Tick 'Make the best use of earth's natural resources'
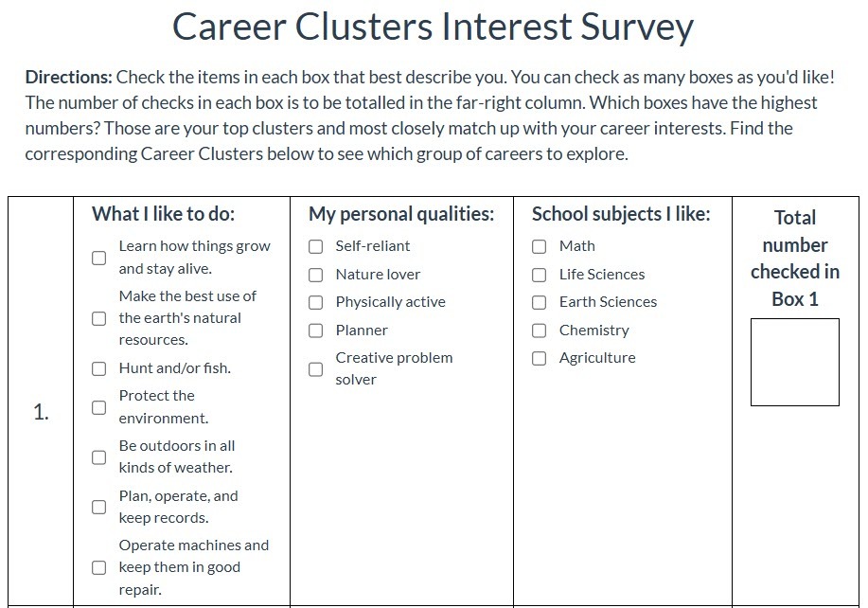The height and width of the screenshot is (608, 868). point(98,318)
